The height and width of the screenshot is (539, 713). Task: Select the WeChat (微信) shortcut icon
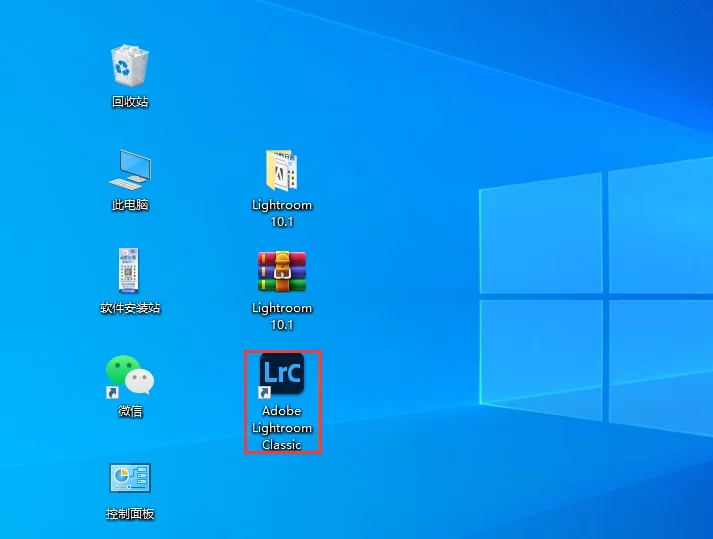(130, 375)
